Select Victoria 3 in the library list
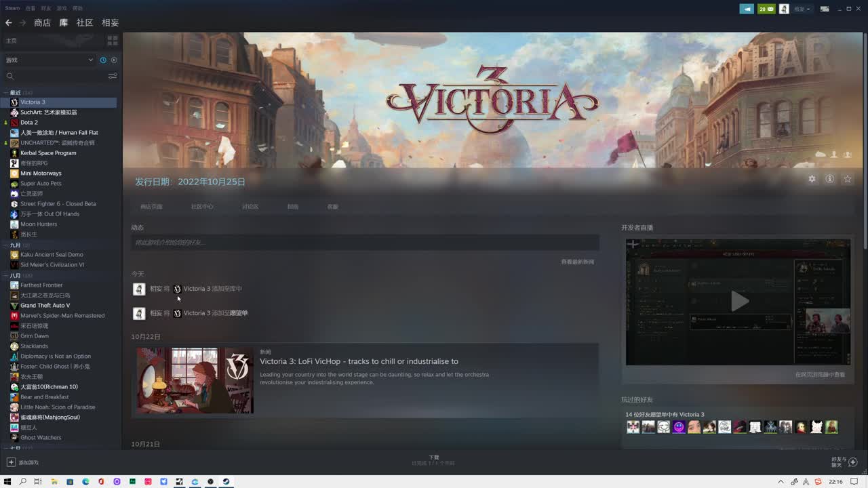This screenshot has width=868, height=488. [60, 102]
